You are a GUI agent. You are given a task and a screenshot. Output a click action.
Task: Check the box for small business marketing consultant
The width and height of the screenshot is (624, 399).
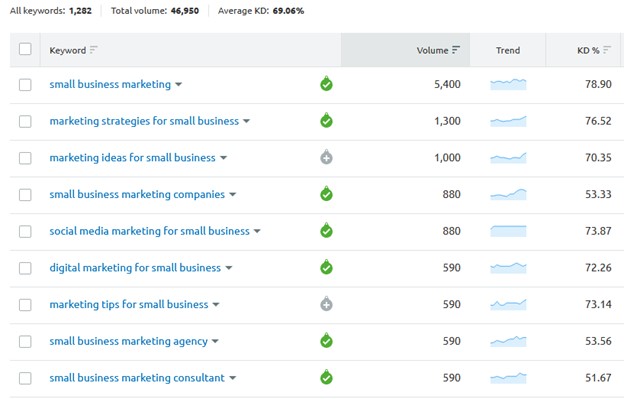25,378
